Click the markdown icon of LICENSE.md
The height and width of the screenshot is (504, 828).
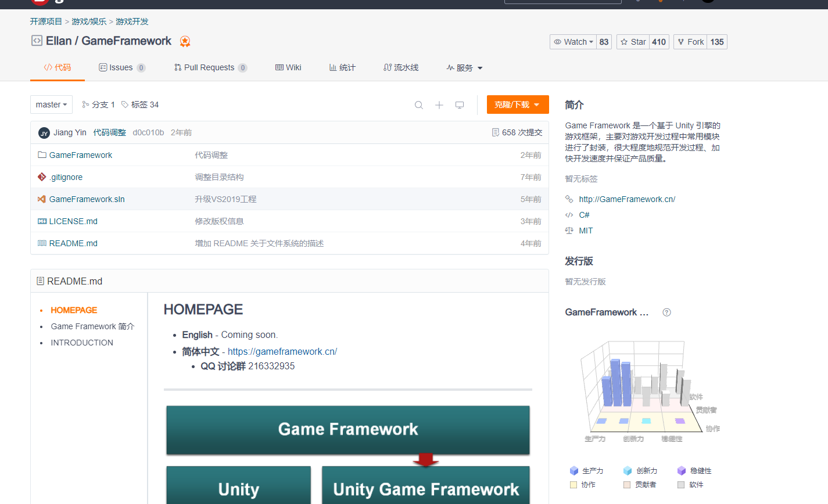[42, 221]
